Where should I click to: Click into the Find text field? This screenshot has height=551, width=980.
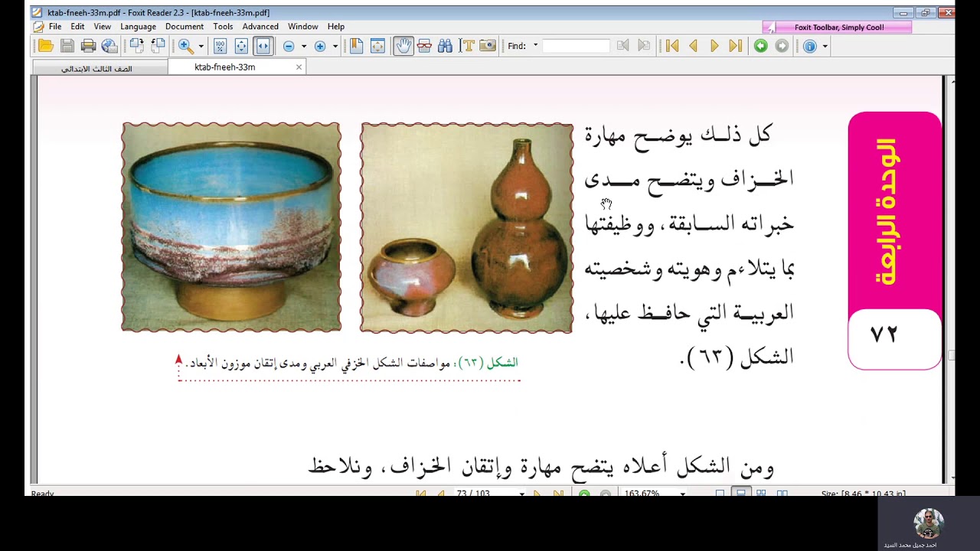(x=576, y=46)
